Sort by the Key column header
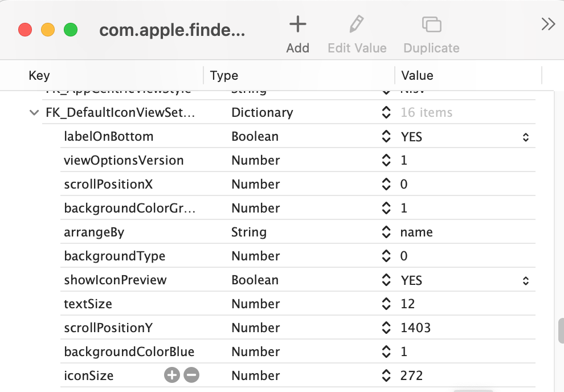 pos(39,75)
